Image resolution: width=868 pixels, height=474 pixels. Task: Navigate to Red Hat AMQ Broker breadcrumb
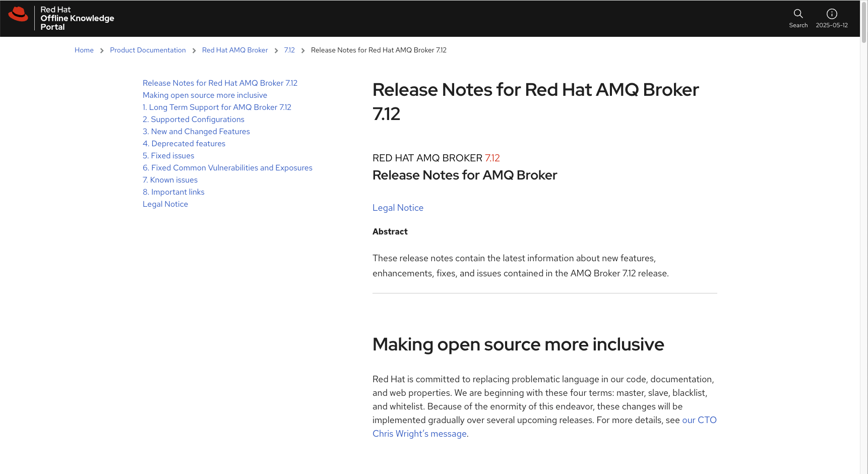click(235, 50)
